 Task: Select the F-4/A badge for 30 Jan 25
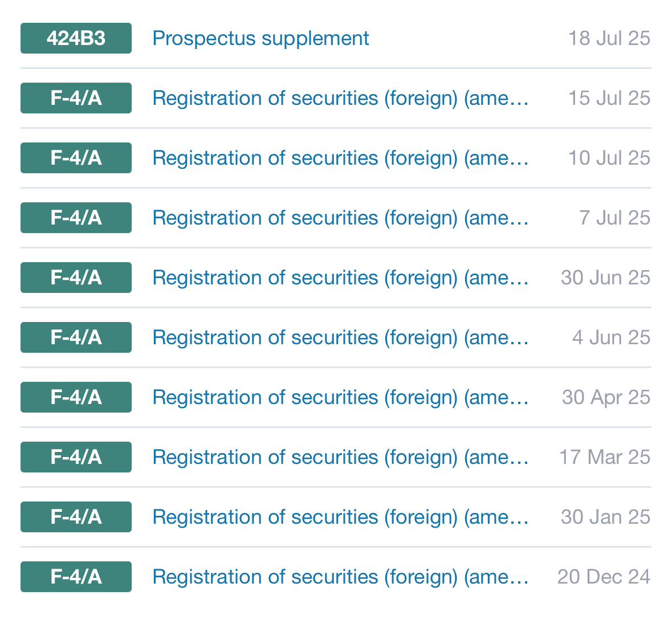pyautogui.click(x=76, y=517)
